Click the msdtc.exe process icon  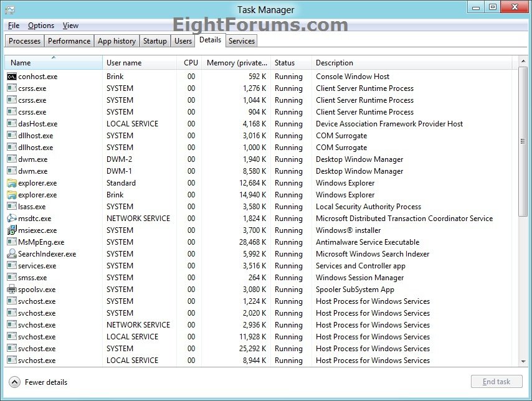pos(12,219)
